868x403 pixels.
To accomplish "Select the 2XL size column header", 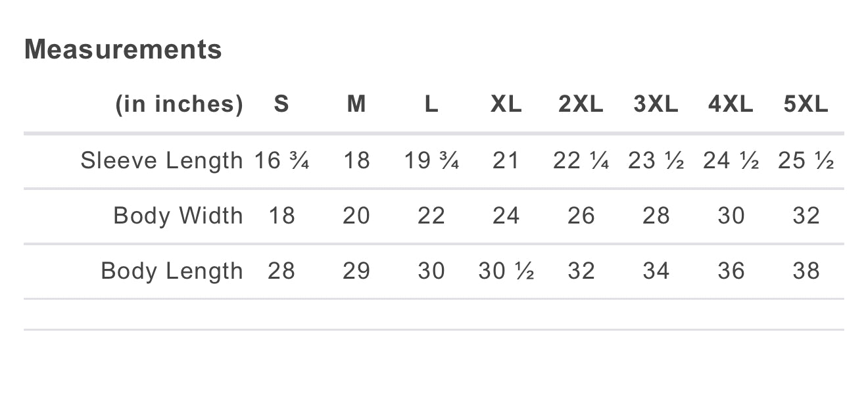I will tap(581, 105).
